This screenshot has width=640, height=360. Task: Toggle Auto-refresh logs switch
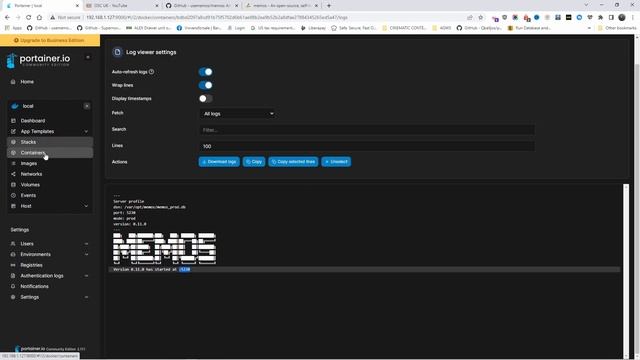[205, 72]
